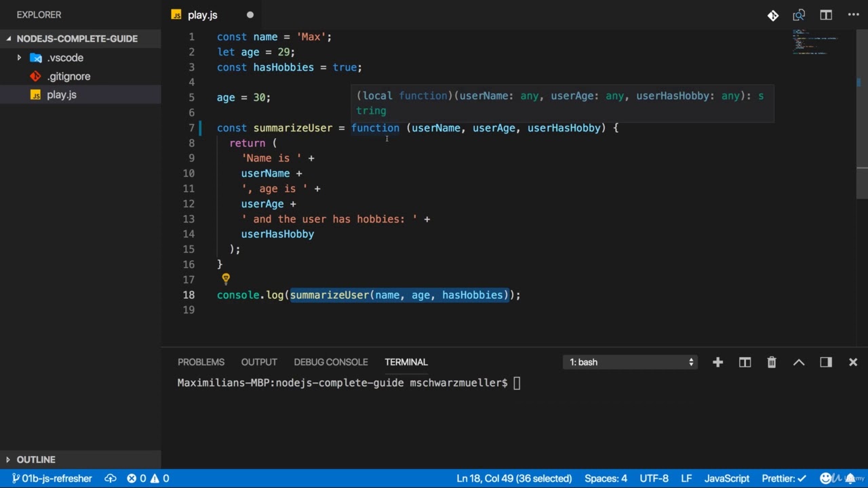Click 'Ln 18, Col 49' cursor position indicator
The image size is (868, 488).
click(x=514, y=479)
